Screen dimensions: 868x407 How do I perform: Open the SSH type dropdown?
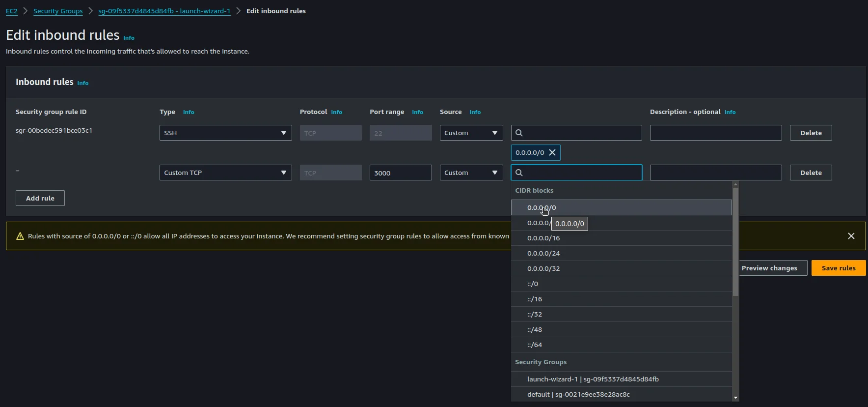coord(225,133)
